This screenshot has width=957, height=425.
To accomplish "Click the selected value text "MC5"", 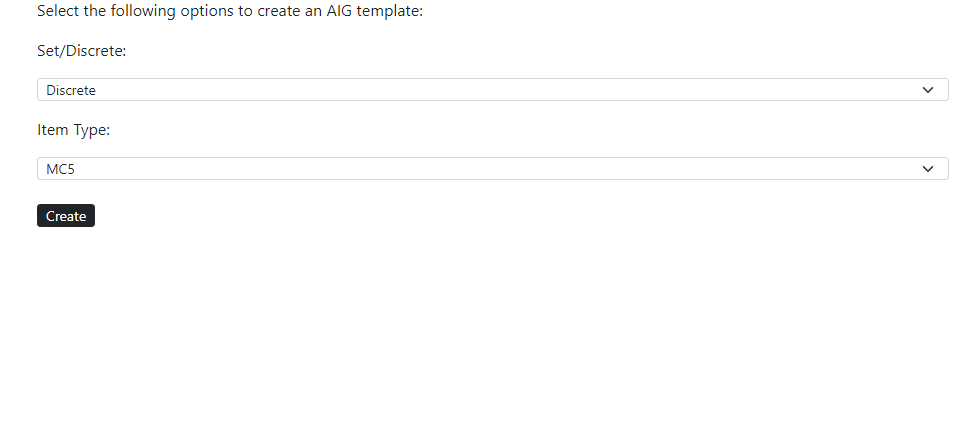I will click(x=61, y=169).
